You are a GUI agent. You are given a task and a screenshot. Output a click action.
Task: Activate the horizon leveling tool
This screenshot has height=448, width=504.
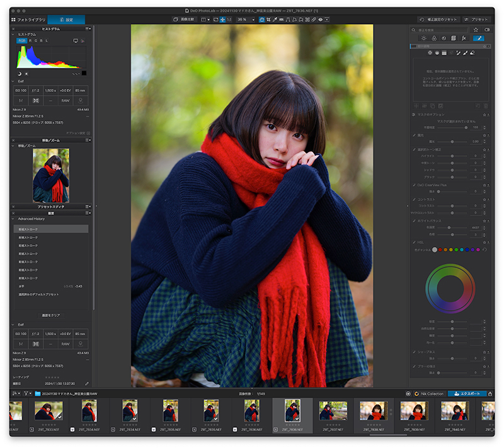(x=281, y=20)
